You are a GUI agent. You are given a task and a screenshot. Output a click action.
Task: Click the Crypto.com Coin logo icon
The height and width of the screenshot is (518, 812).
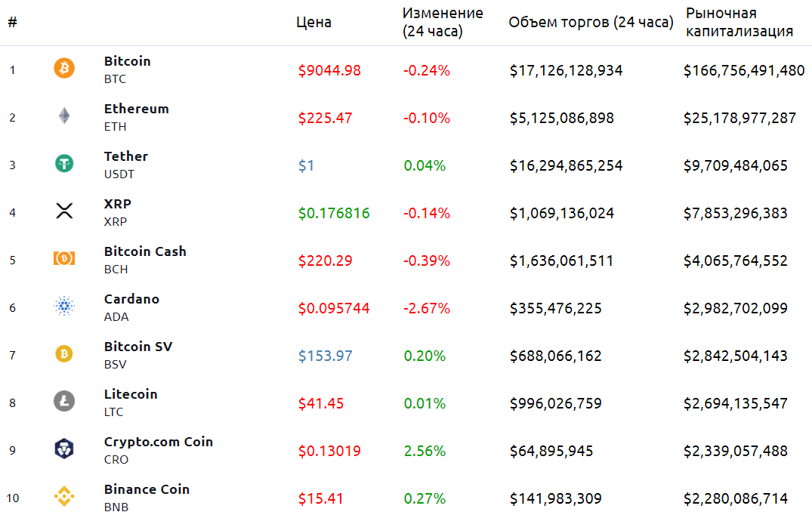click(64, 449)
